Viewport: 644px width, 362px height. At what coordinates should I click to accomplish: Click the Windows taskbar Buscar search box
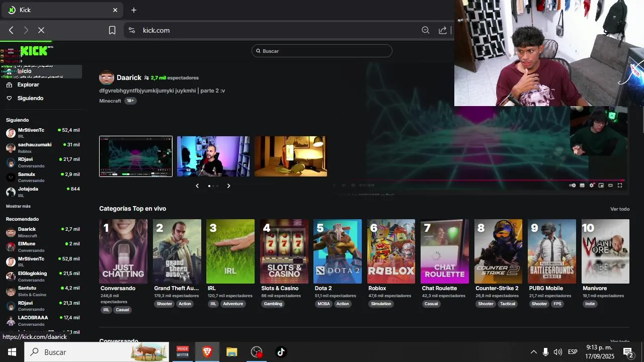click(97, 352)
